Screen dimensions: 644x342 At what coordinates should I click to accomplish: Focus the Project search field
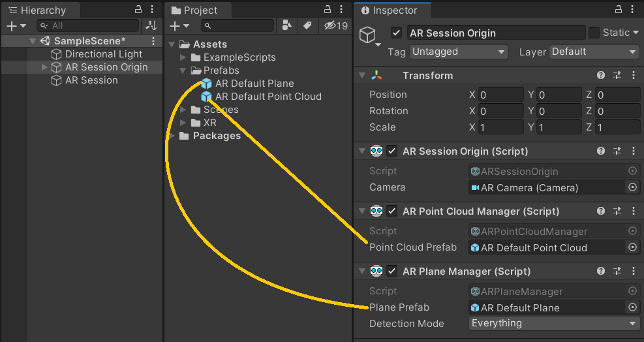point(238,25)
